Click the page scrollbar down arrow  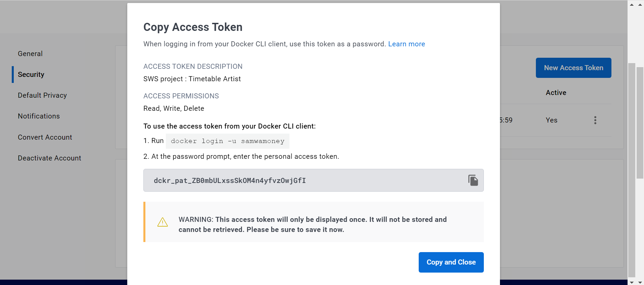tap(632, 282)
